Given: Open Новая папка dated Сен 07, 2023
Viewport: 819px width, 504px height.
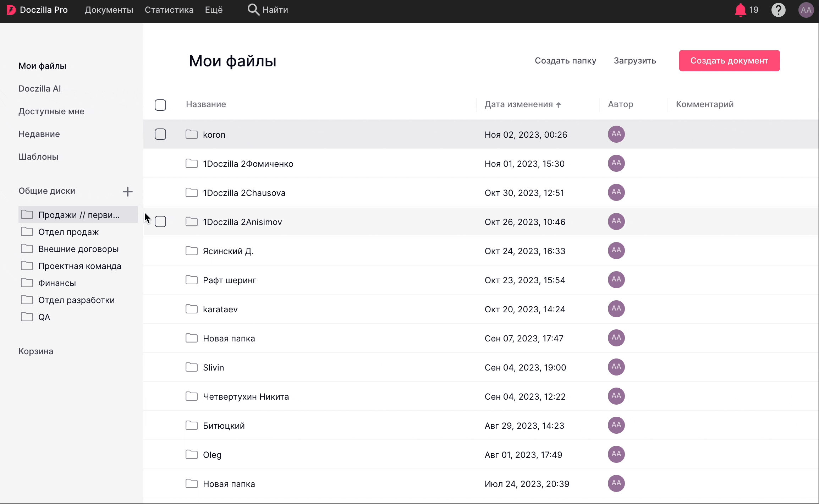Looking at the screenshot, I should (x=229, y=339).
